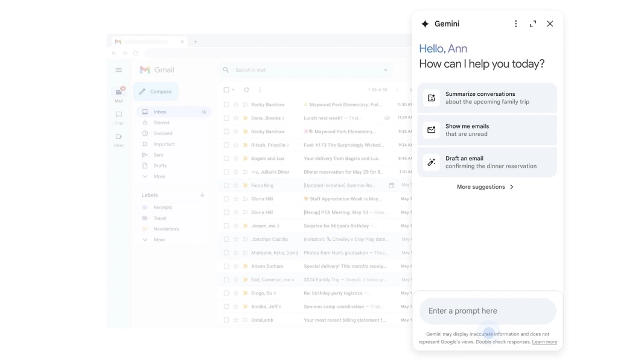Click the search magnifier icon
Screen dimensions: 644x362
(x=226, y=70)
